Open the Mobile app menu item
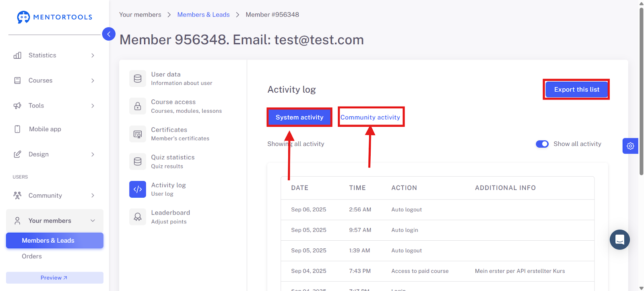Image resolution: width=644 pixels, height=291 pixels. point(45,129)
